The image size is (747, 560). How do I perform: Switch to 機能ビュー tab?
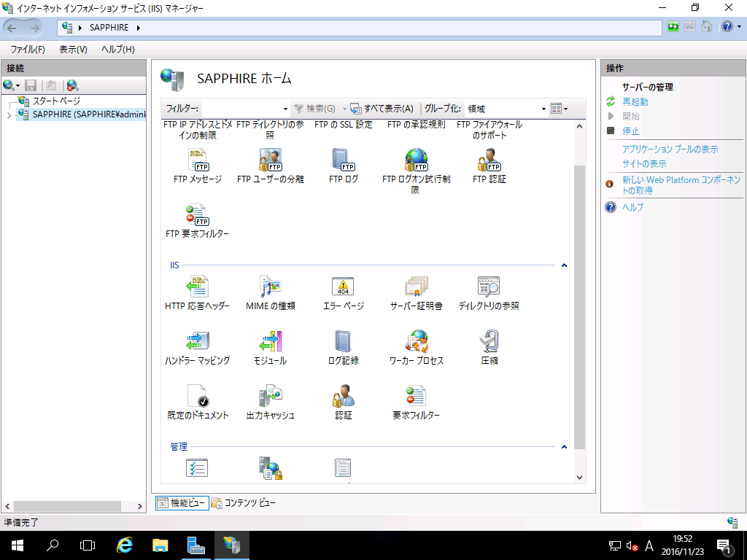click(x=182, y=503)
